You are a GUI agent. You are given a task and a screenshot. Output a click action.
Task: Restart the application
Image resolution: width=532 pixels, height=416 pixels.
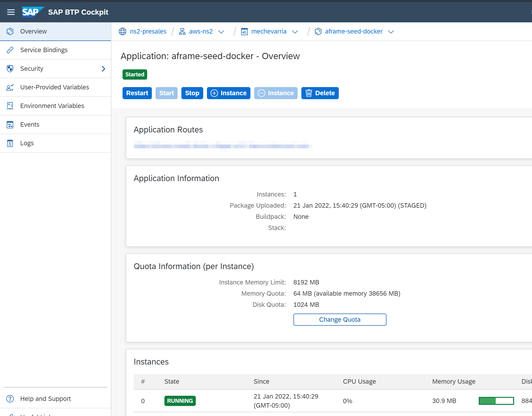click(137, 93)
